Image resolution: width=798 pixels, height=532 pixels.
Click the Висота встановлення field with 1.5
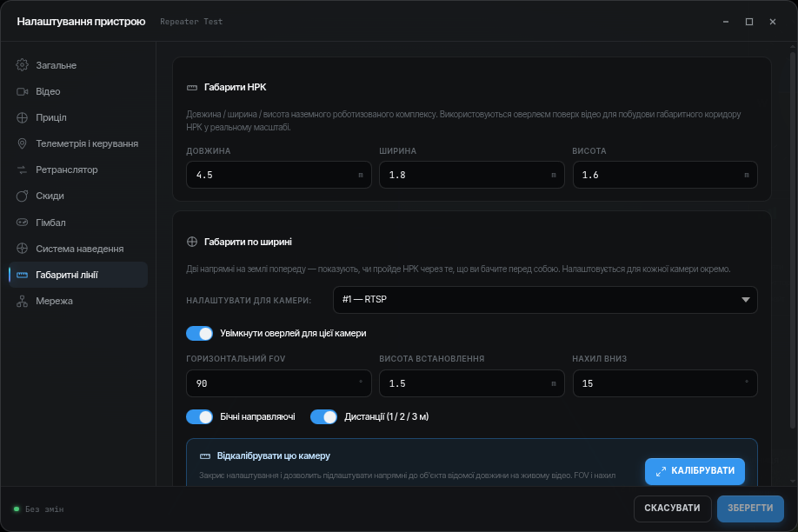[472, 383]
